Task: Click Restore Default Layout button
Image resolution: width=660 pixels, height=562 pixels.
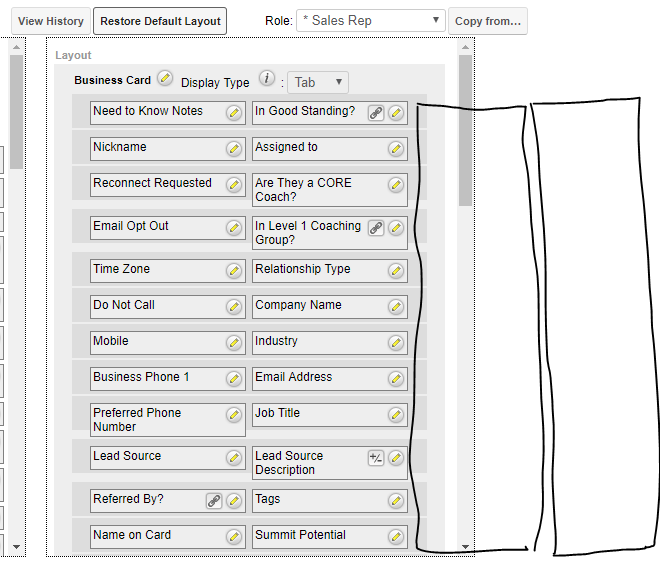Action: click(x=160, y=21)
